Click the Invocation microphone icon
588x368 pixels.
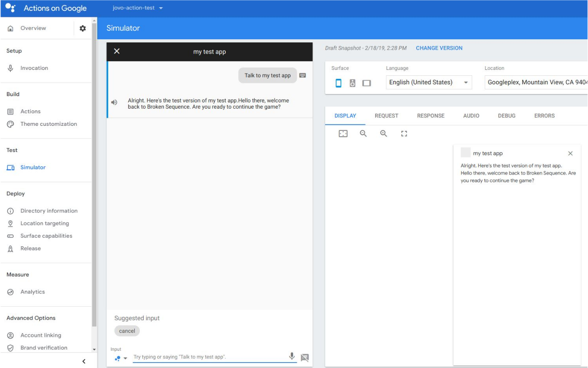pos(10,68)
